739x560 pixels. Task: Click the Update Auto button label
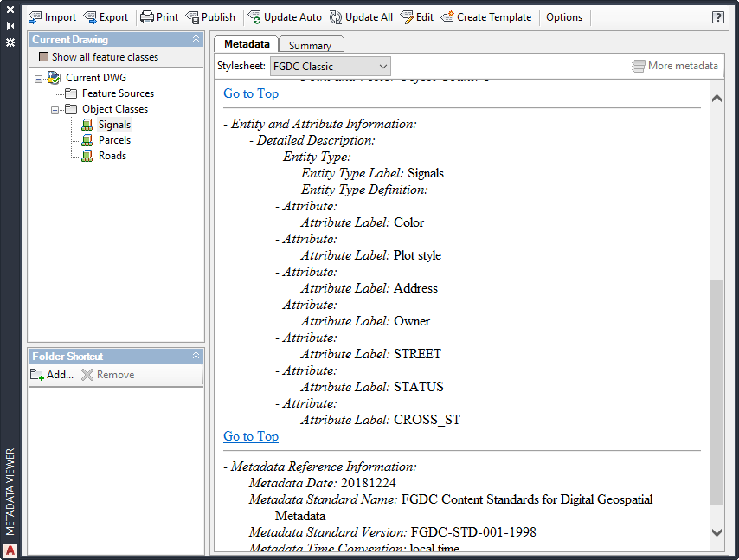pos(292,17)
